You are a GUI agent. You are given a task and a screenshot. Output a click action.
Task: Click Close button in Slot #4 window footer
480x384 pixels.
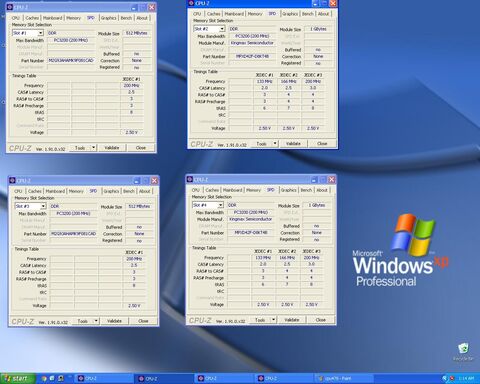point(321,320)
